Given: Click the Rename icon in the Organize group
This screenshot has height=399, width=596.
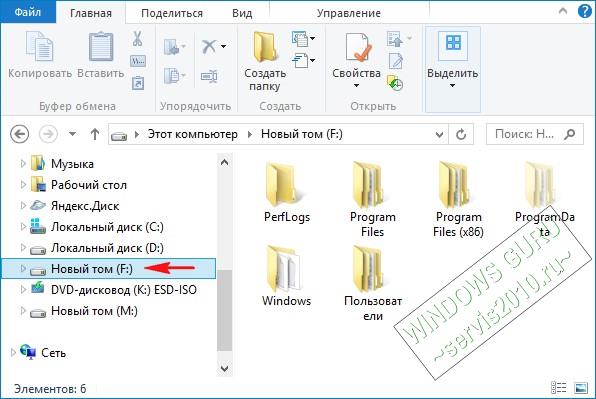Looking at the screenshot, I should click(209, 76).
